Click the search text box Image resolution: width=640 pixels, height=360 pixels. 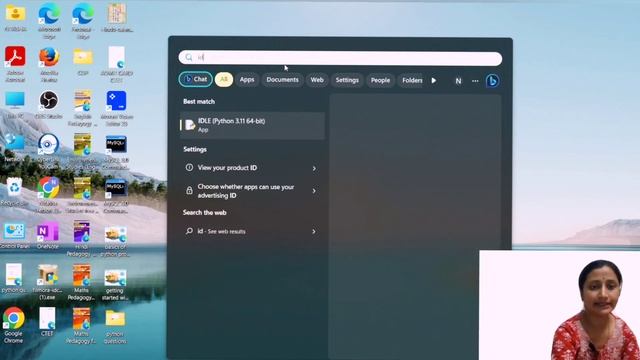(x=340, y=58)
